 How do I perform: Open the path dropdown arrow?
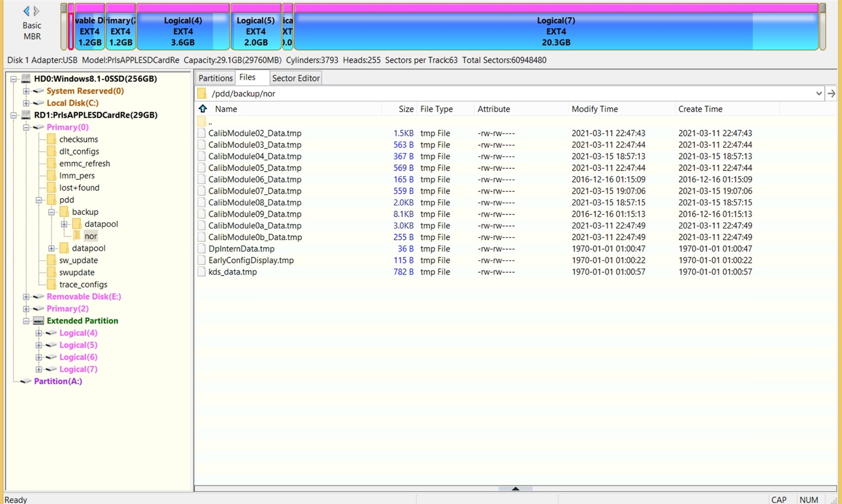[819, 94]
